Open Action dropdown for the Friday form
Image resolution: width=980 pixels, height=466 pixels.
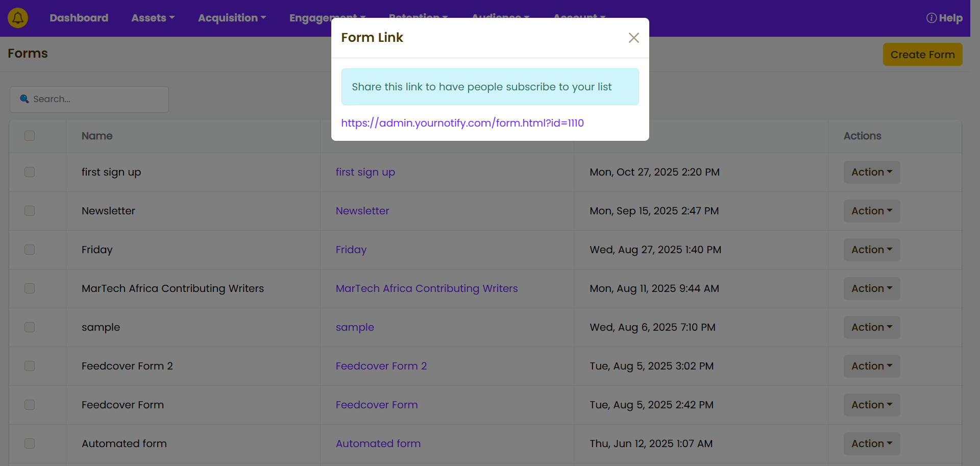(871, 250)
